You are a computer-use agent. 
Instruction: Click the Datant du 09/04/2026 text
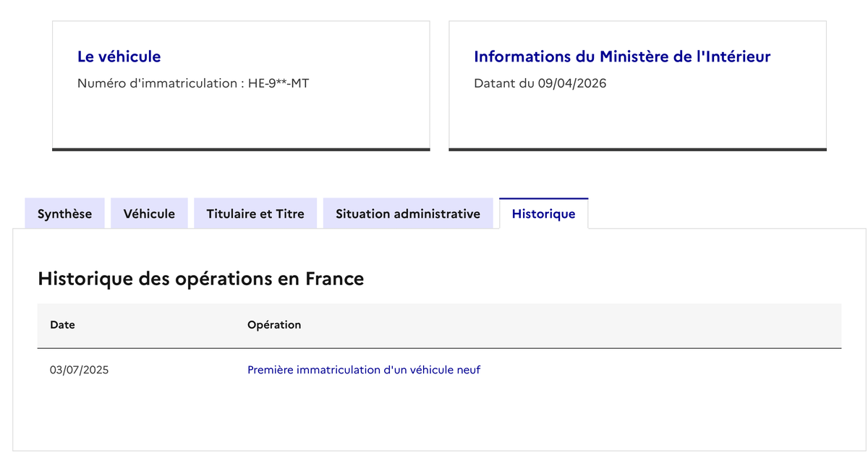click(540, 83)
